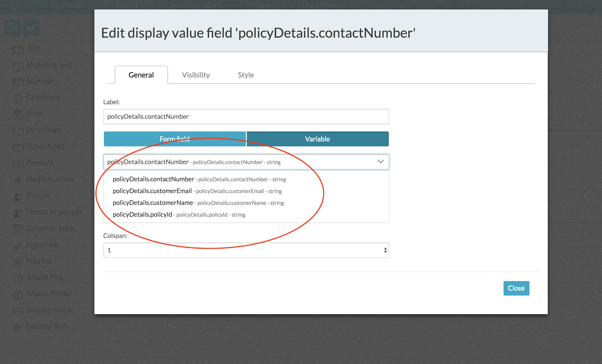Open the Colspan stepper arrows

(x=385, y=250)
